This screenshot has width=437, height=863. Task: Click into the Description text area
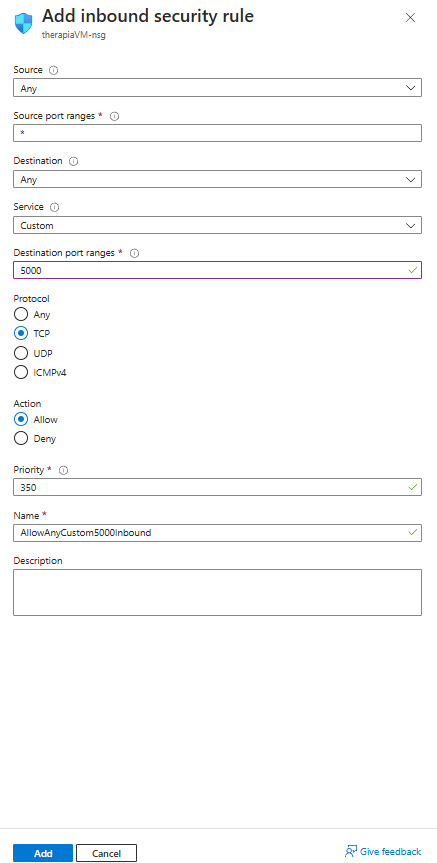pyautogui.click(x=217, y=592)
